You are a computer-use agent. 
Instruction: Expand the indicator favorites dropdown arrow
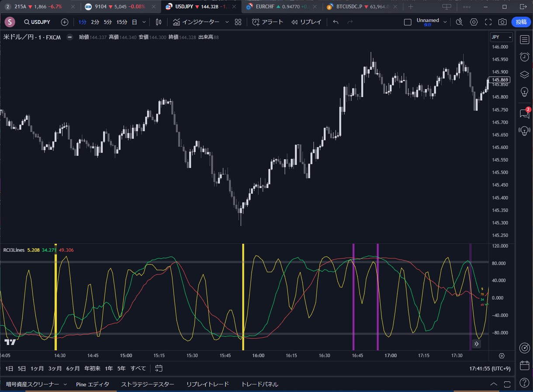[x=227, y=22]
